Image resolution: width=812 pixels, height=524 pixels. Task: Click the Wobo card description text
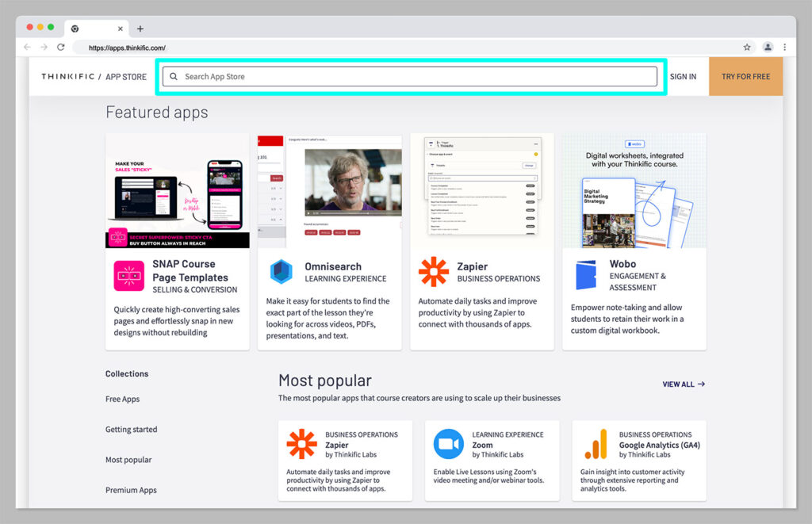[627, 319]
